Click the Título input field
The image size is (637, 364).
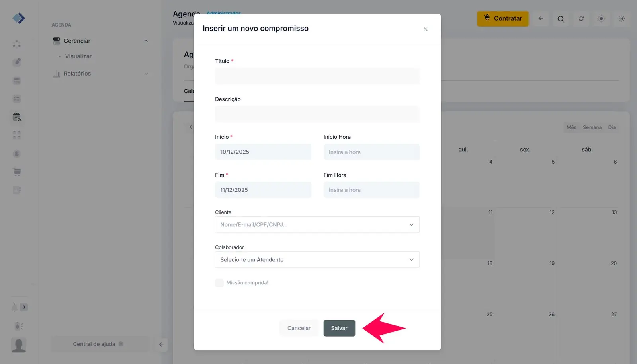point(317,76)
